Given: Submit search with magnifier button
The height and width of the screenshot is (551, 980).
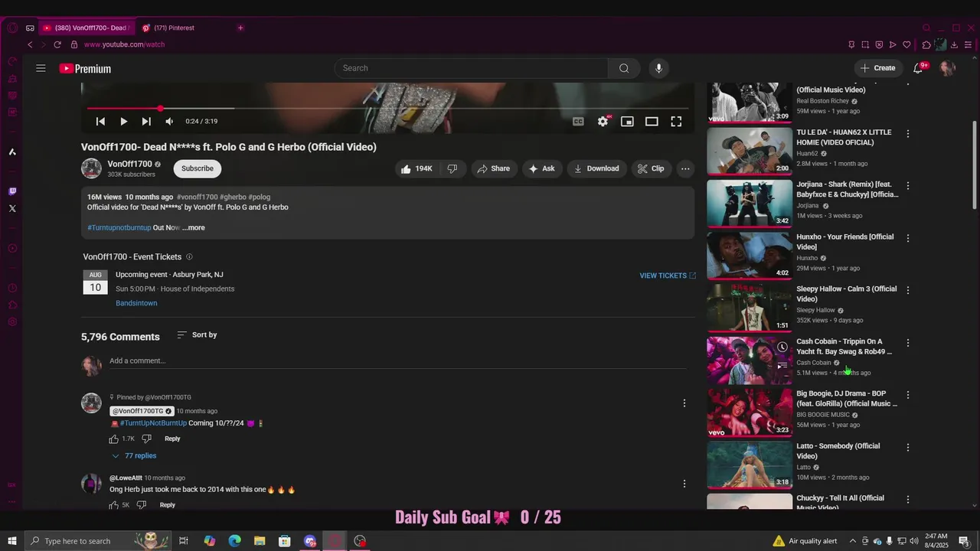Looking at the screenshot, I should point(624,68).
